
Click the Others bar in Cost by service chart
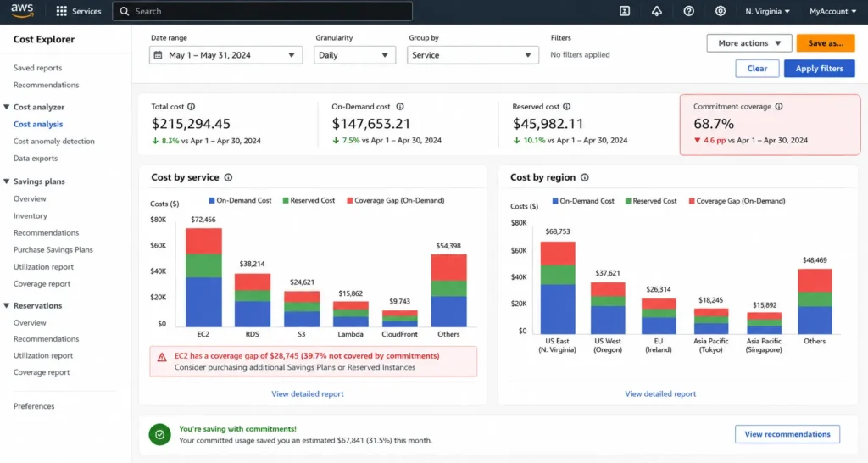coord(448,290)
